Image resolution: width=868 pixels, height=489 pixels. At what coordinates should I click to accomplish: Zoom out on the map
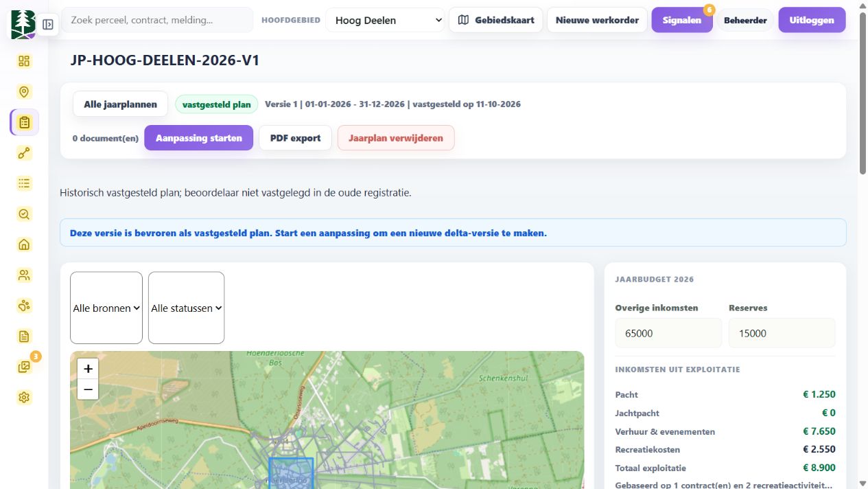[x=88, y=389]
